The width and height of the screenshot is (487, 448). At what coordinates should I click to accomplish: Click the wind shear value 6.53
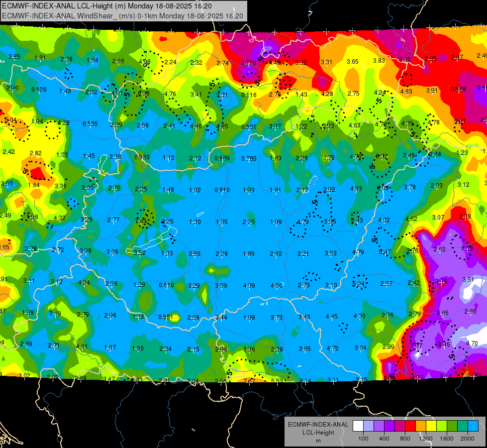pyautogui.click(x=467, y=248)
